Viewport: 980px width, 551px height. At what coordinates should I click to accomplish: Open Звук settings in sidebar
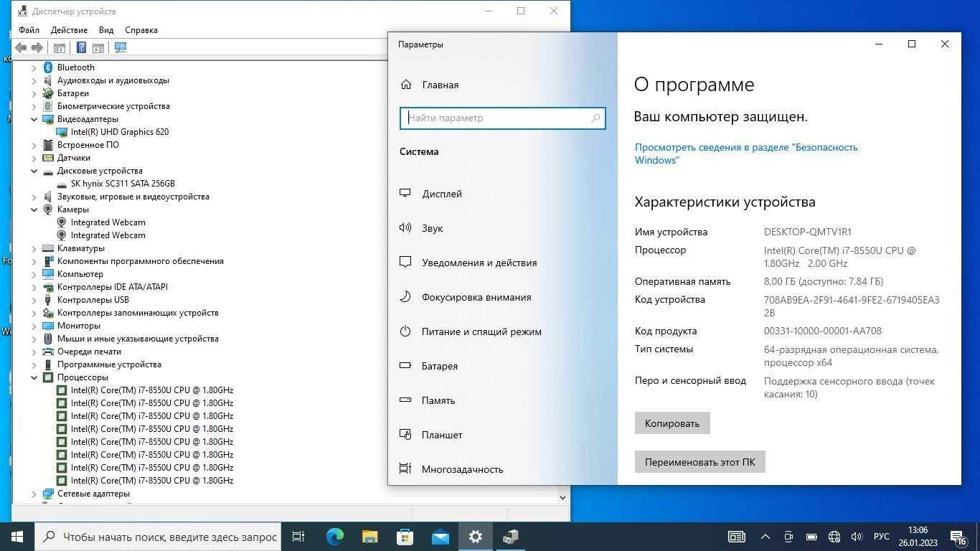(x=433, y=228)
